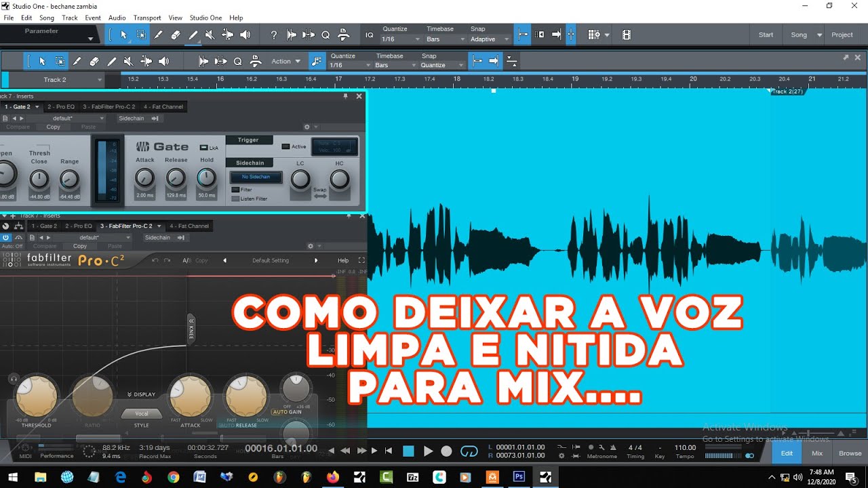Toggle the Active checkbox in Gate Trigger
868x488 pixels.
(x=285, y=146)
